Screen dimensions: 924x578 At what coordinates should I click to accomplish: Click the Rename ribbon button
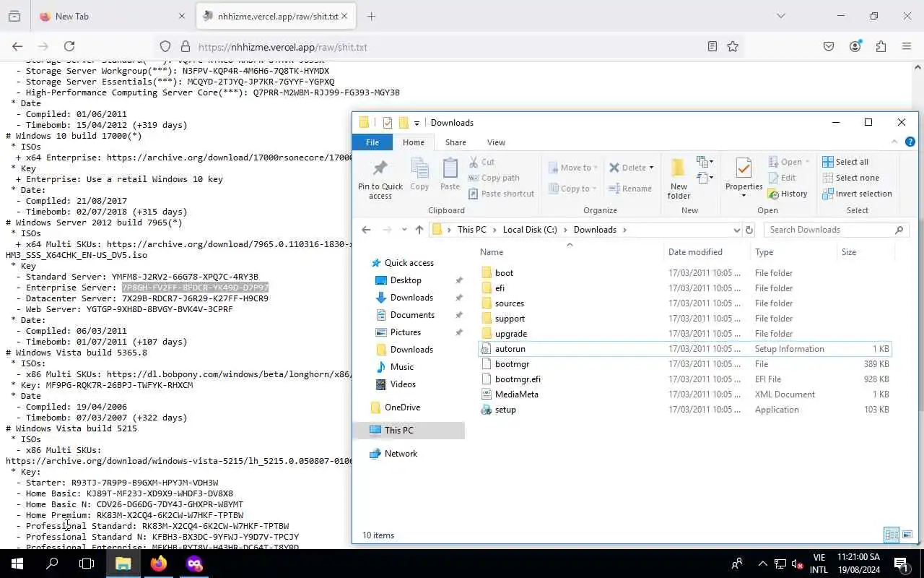pos(630,189)
